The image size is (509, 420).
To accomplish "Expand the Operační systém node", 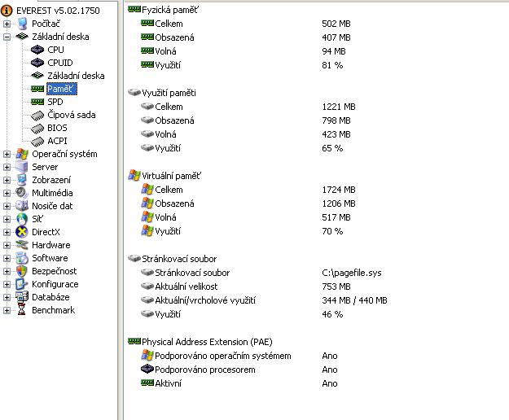I will tap(7, 154).
